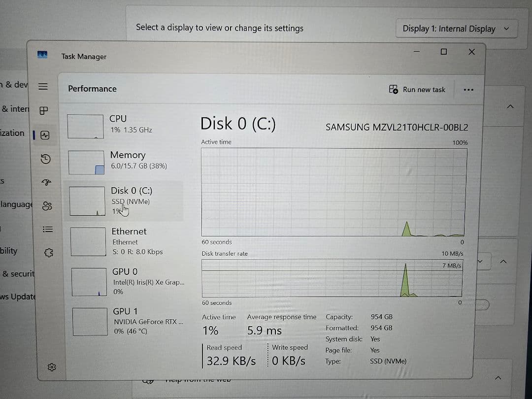
Task: Open the Startup apps sidebar icon
Action: [x=46, y=183]
